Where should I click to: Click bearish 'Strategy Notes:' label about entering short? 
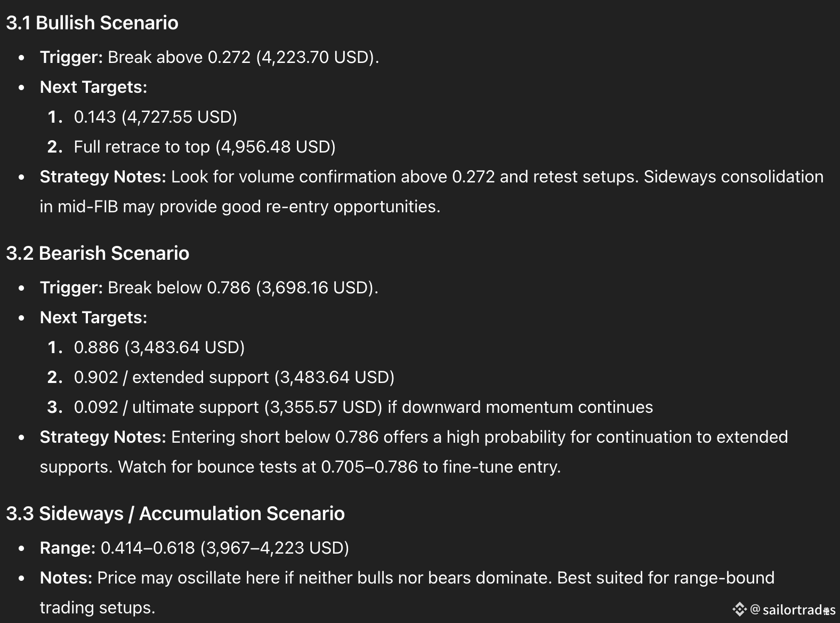coord(103,437)
